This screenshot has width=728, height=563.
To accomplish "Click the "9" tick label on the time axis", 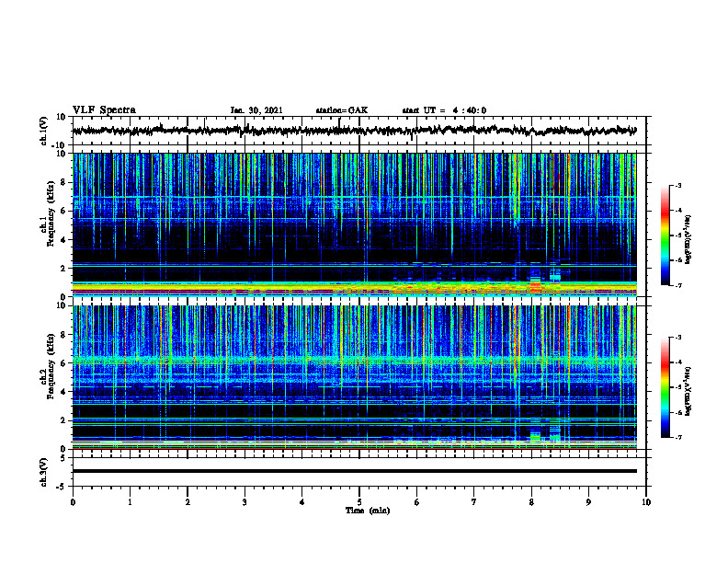I will (588, 502).
